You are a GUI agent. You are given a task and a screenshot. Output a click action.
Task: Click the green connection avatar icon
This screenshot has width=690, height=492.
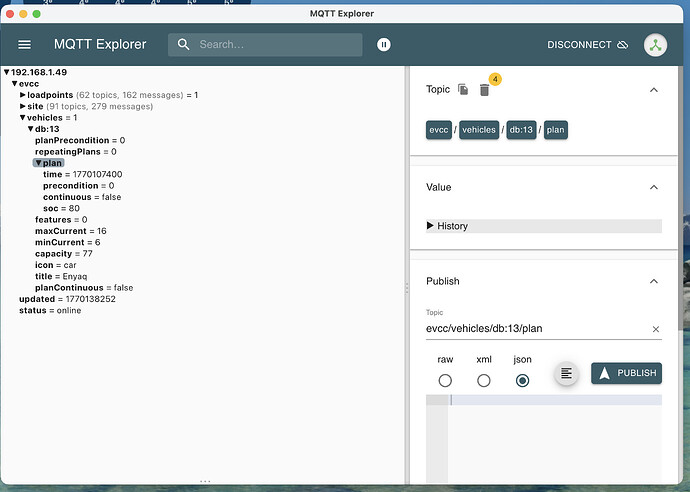[655, 45]
